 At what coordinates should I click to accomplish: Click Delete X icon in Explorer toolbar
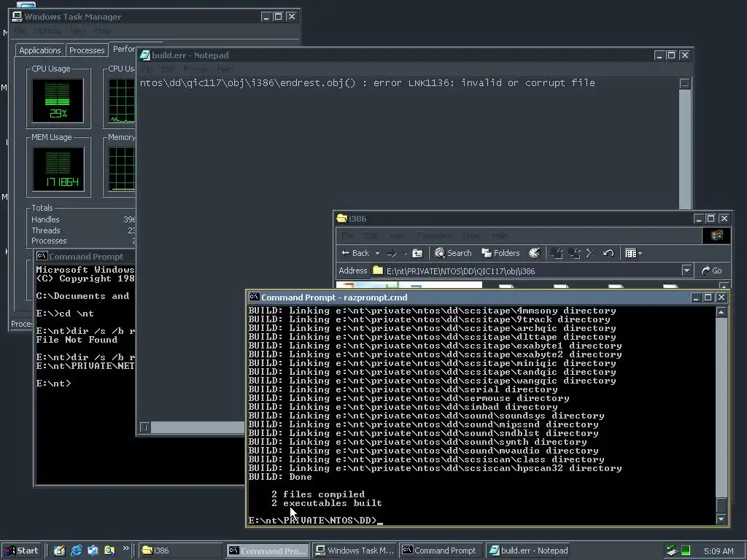click(x=591, y=253)
